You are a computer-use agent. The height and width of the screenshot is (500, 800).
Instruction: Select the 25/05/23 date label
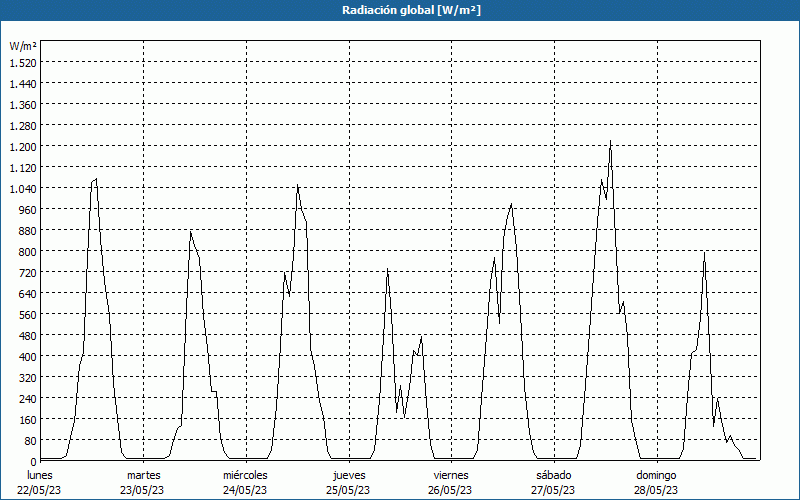coord(348,490)
